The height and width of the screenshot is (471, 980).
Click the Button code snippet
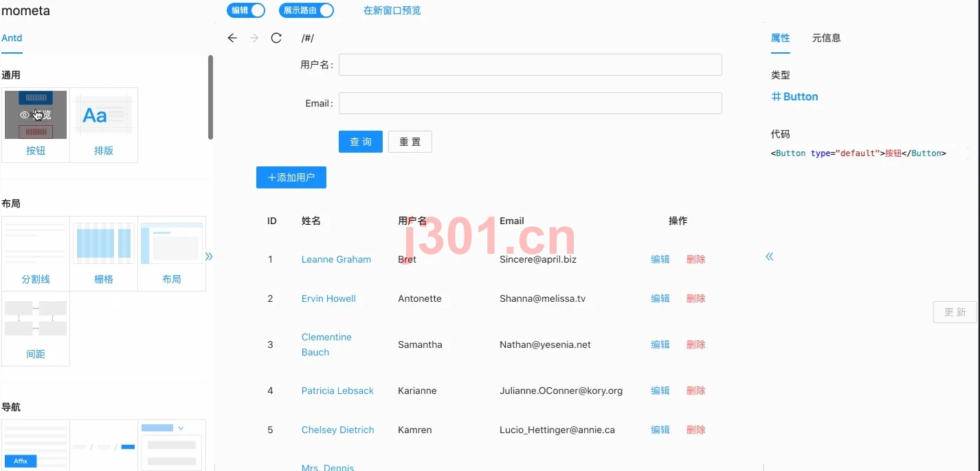pos(858,153)
